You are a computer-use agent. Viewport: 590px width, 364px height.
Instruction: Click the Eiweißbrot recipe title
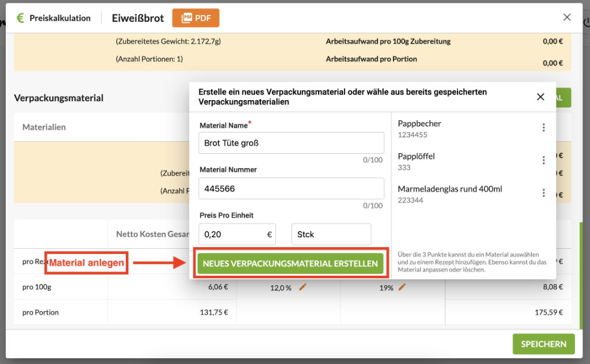[138, 18]
